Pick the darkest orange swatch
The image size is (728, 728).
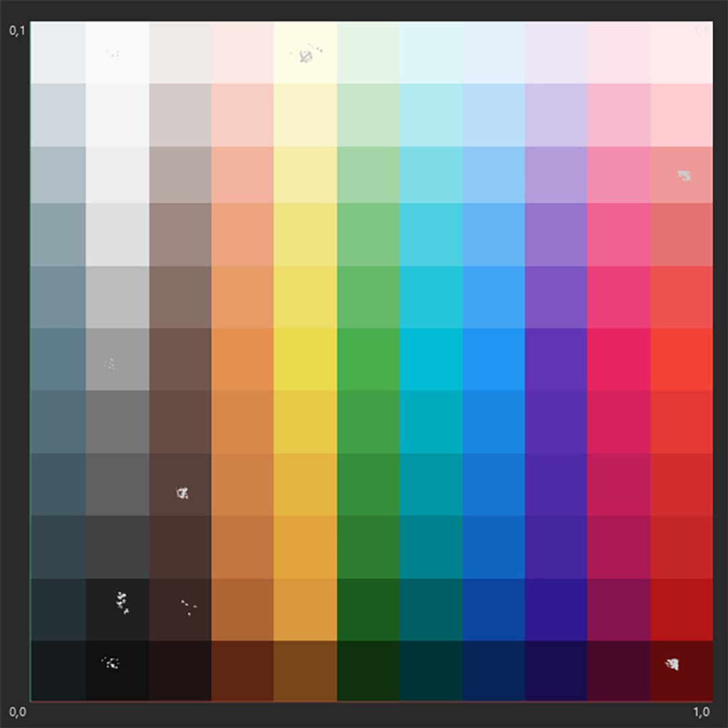click(x=243, y=671)
